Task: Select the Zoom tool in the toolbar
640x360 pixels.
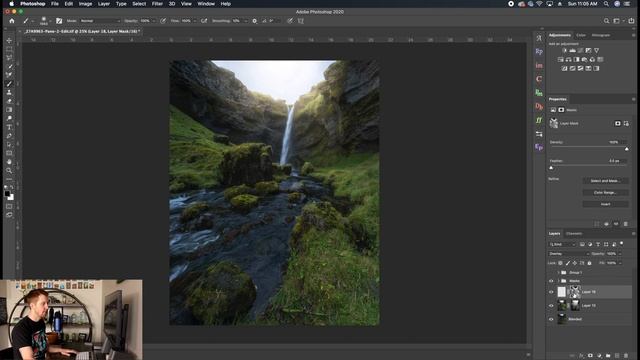Action: click(x=9, y=171)
